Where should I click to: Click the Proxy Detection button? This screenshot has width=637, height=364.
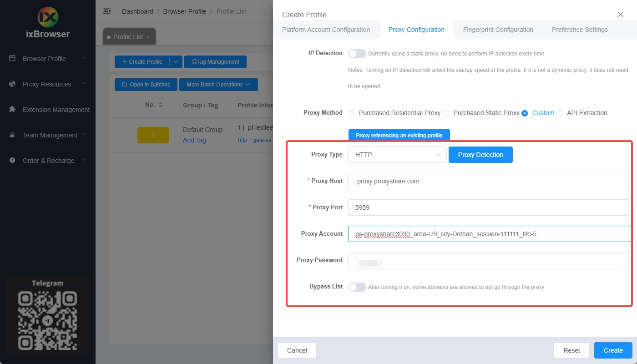(x=480, y=155)
